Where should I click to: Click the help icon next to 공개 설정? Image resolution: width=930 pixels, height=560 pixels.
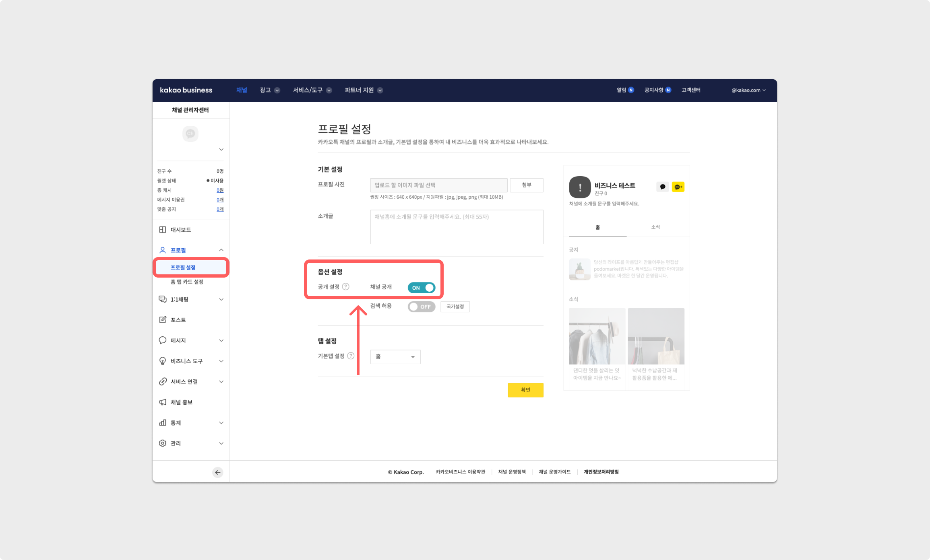click(x=346, y=287)
